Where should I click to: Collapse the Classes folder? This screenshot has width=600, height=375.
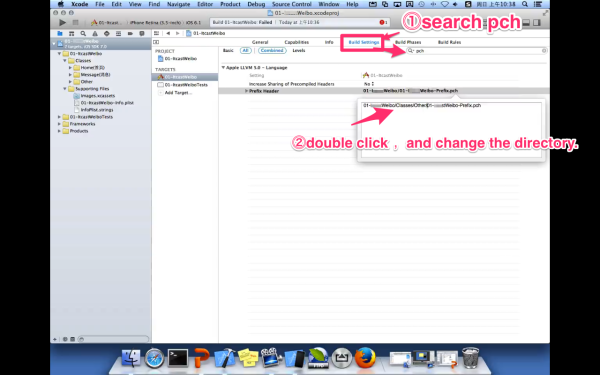point(65,61)
